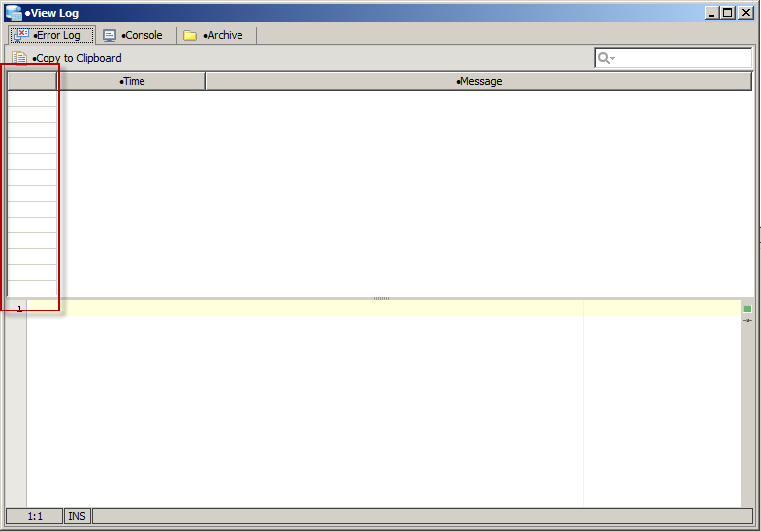Image resolution: width=761 pixels, height=532 pixels.
Task: Click the blank first column header
Action: pos(33,81)
